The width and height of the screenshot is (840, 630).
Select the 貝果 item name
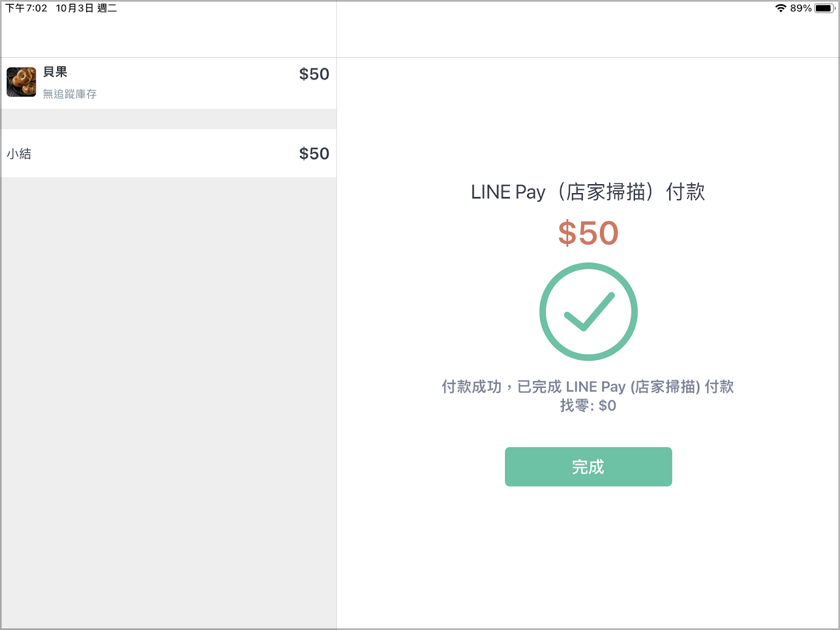coord(55,72)
